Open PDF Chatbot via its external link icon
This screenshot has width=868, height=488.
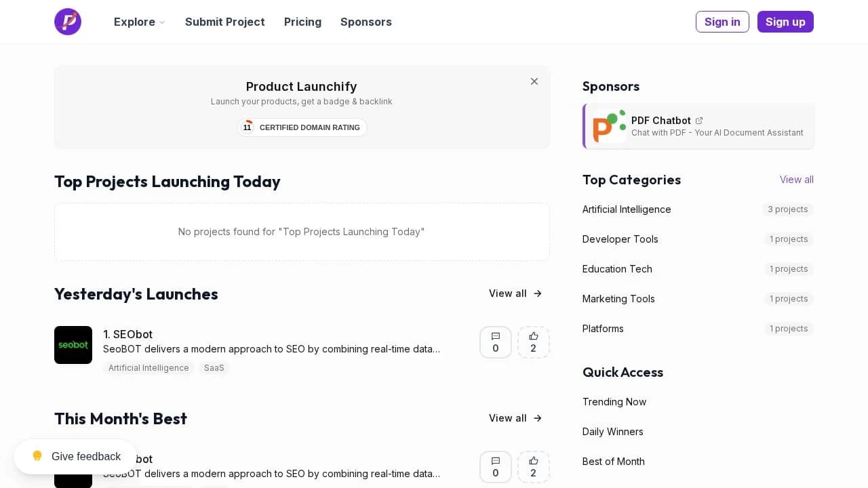point(699,120)
